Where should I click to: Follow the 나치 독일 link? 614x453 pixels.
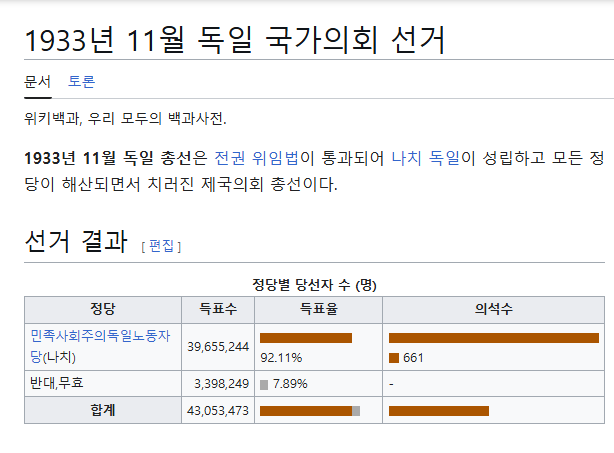424,158
